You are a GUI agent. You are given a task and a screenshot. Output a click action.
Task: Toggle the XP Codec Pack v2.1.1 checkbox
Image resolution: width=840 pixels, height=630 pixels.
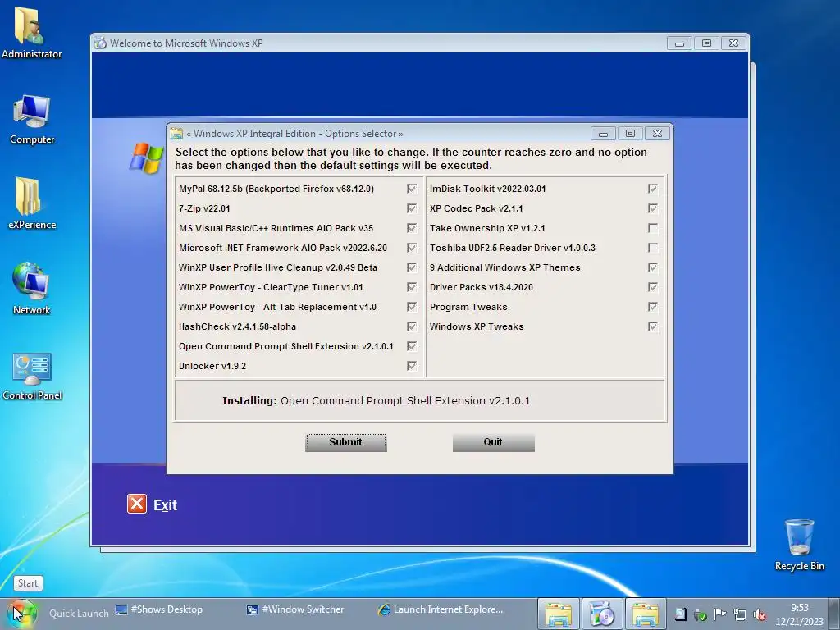pos(652,208)
